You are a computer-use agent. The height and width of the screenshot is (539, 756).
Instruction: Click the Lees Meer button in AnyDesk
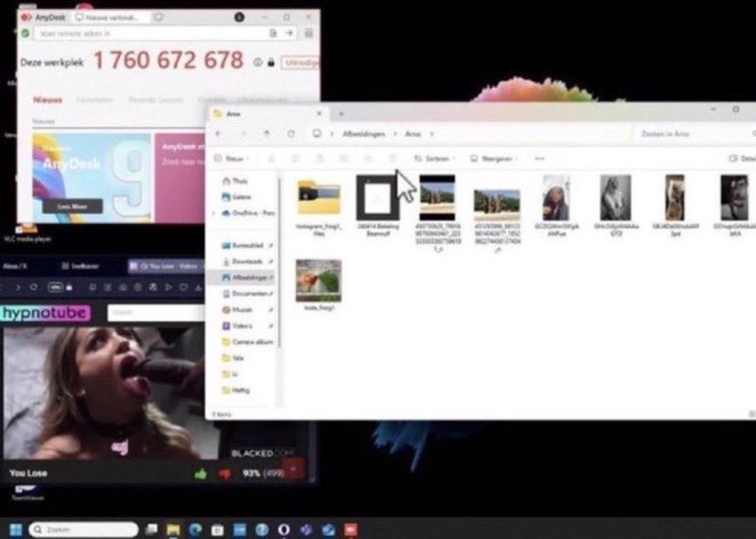tap(72, 207)
